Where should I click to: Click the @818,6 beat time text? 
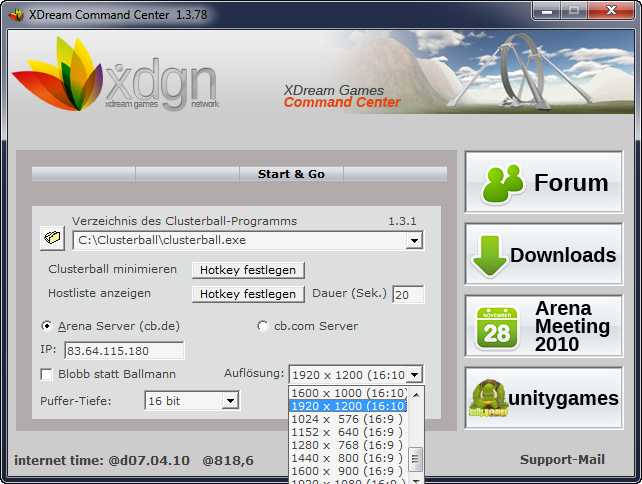[x=228, y=460]
